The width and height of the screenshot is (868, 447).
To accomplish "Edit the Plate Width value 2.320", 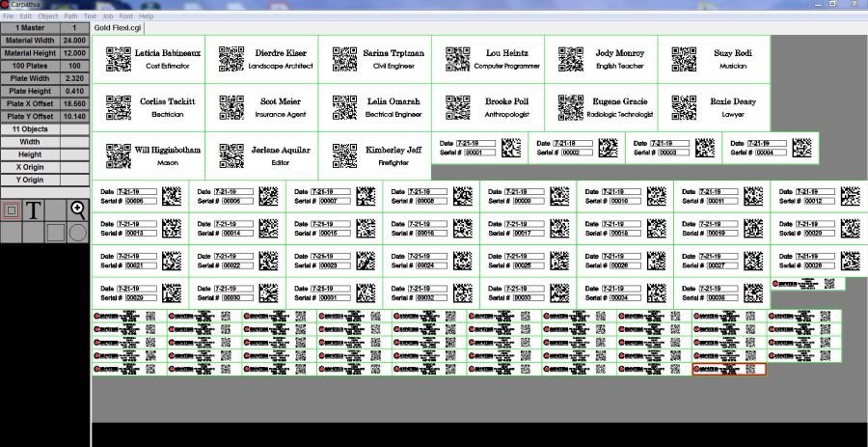I will [x=74, y=78].
